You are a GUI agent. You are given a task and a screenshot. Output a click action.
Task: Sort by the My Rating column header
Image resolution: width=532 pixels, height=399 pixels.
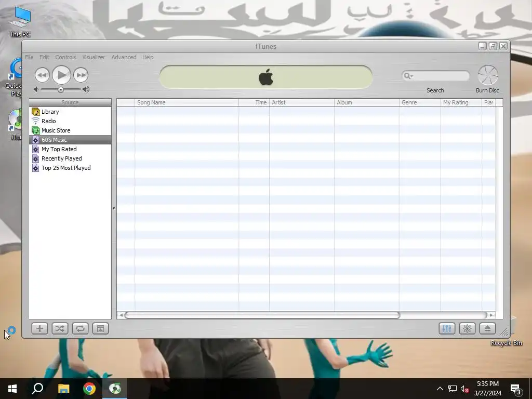point(461,102)
